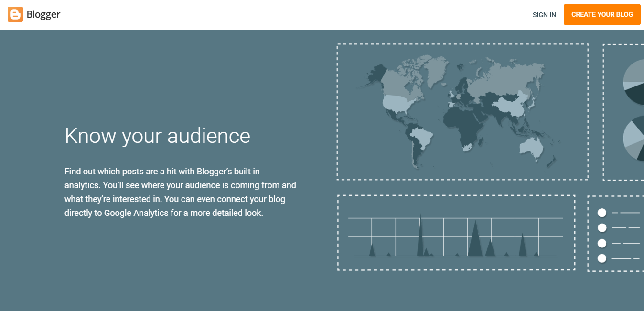The width and height of the screenshot is (644, 311).
Task: Click the "Know your audience" heading
Action: (x=158, y=136)
